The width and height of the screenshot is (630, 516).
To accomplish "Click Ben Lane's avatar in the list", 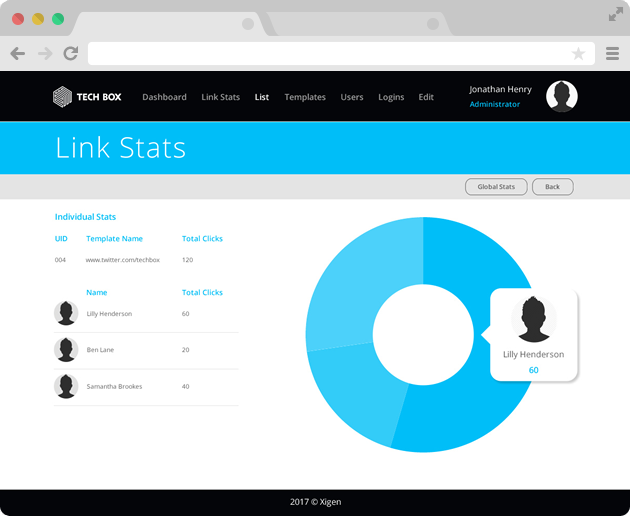I will [66, 350].
